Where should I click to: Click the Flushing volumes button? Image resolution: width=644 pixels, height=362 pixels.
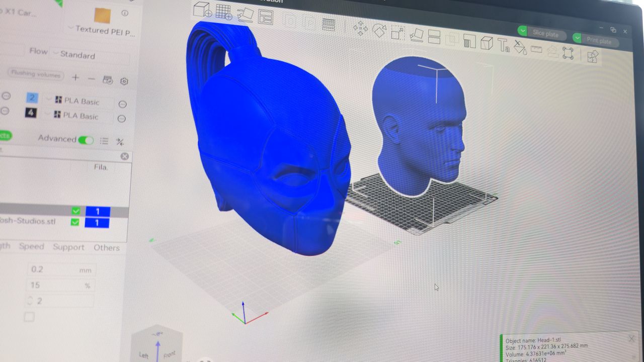36,74
